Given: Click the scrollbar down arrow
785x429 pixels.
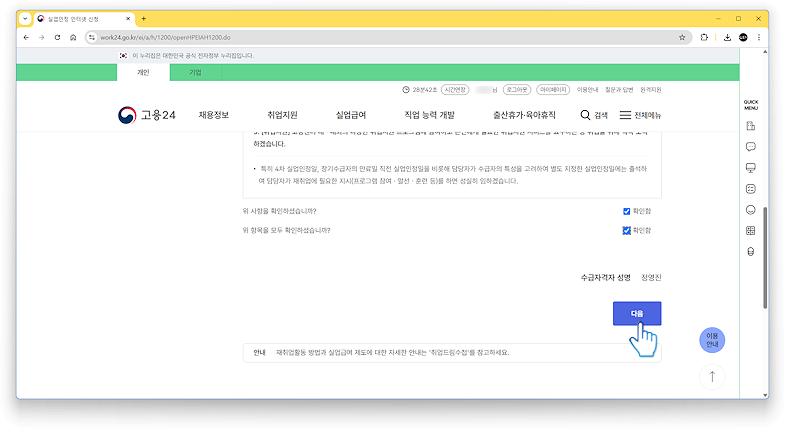Looking at the screenshot, I should pyautogui.click(x=764, y=395).
